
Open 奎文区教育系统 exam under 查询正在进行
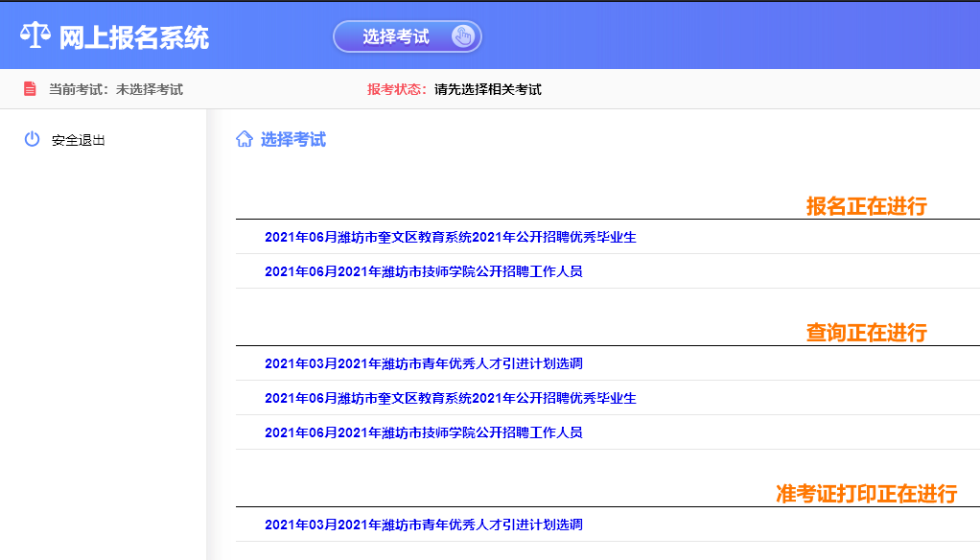[450, 398]
